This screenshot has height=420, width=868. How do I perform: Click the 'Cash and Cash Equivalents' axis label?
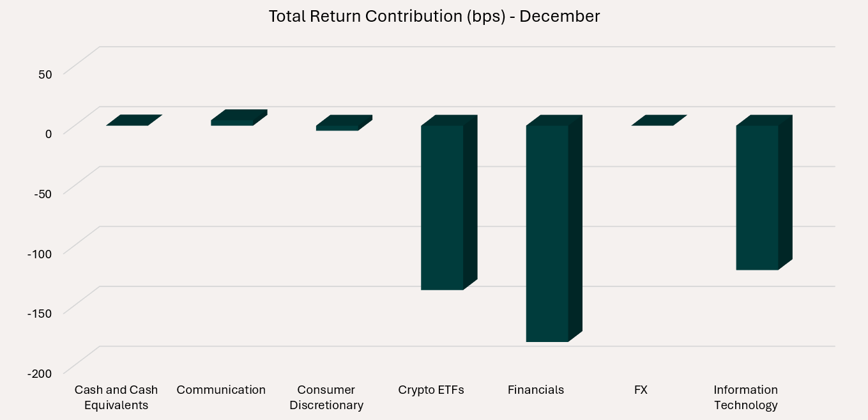coord(116,397)
